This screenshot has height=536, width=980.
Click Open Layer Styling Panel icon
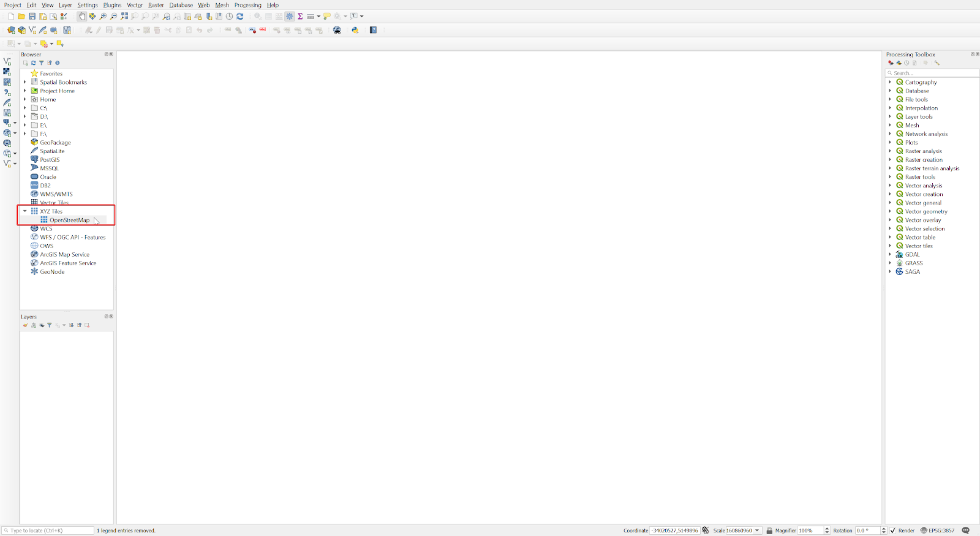pos(26,325)
